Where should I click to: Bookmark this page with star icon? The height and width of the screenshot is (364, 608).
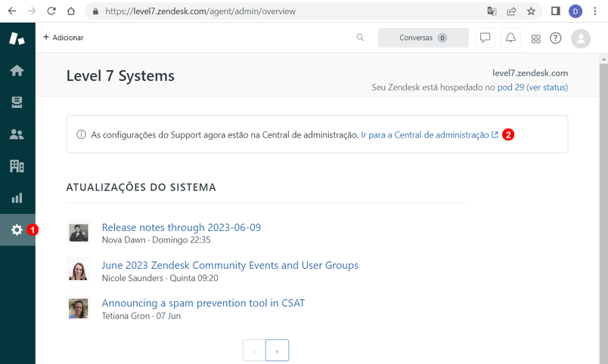point(531,11)
